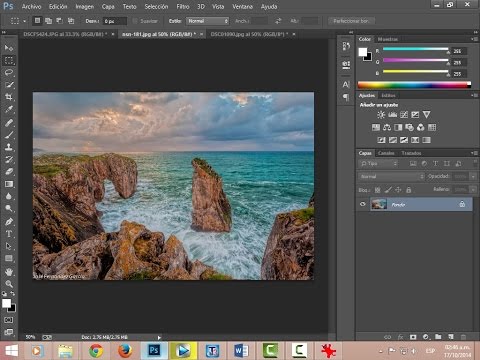Image resolution: width=480 pixels, height=360 pixels.
Task: Click the Perfeccionar borde button
Action: click(351, 21)
